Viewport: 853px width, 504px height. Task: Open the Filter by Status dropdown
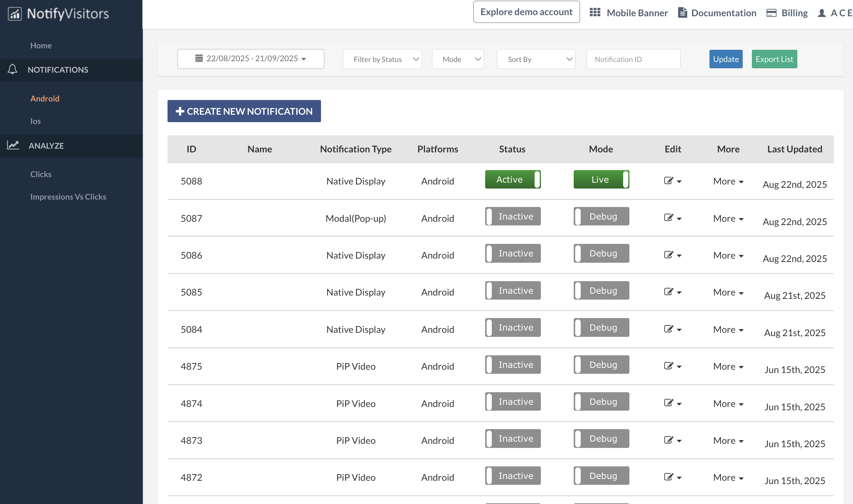[x=382, y=59]
